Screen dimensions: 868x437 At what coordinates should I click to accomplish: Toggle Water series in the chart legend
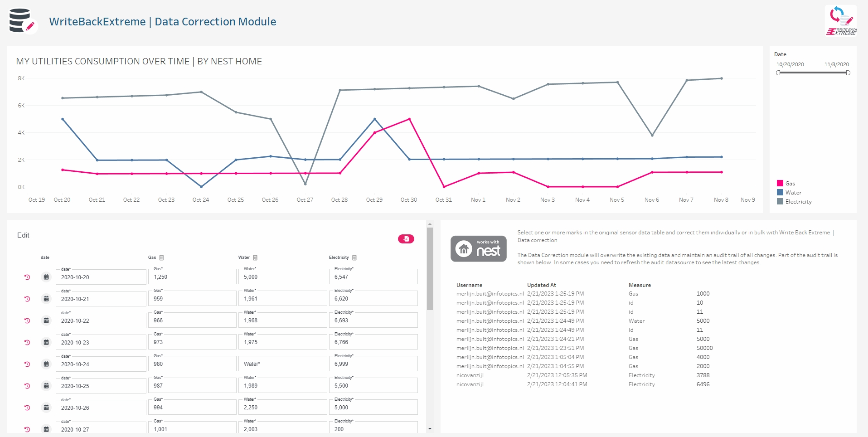pos(780,192)
